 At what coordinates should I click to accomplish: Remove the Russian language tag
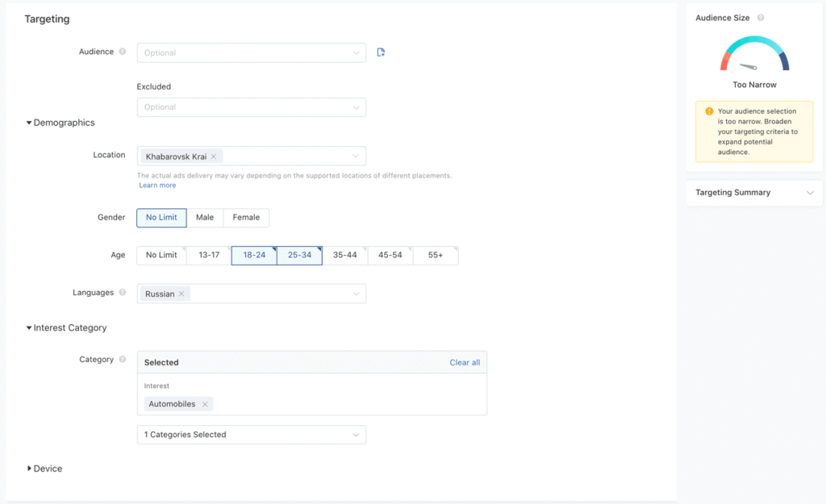[181, 294]
